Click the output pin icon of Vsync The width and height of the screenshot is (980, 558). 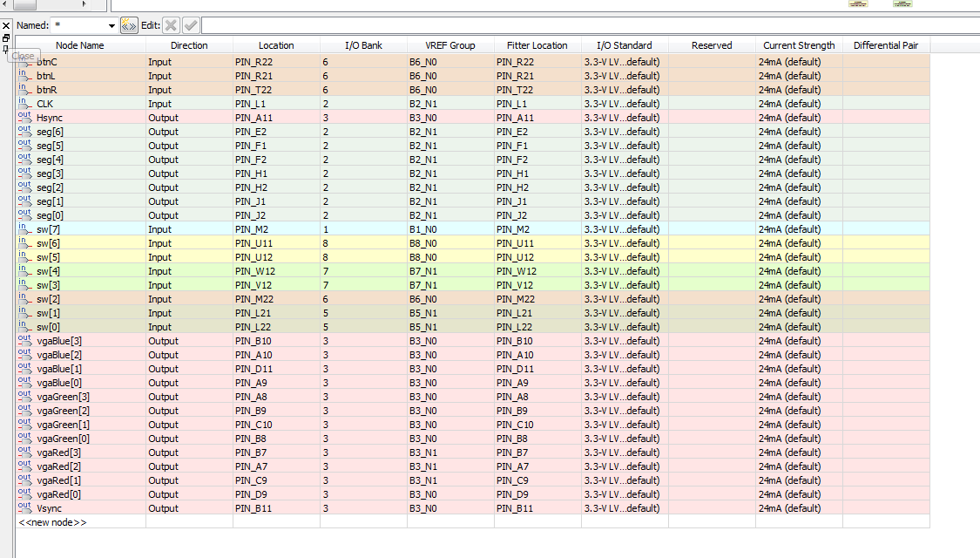click(24, 507)
